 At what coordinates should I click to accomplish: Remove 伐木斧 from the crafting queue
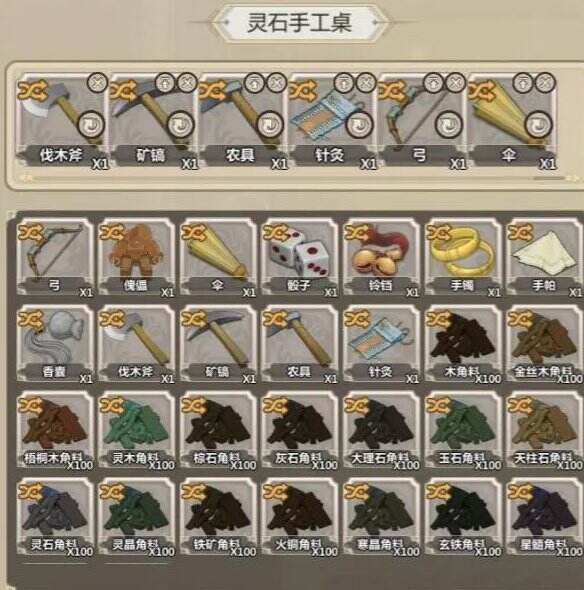coord(98,82)
